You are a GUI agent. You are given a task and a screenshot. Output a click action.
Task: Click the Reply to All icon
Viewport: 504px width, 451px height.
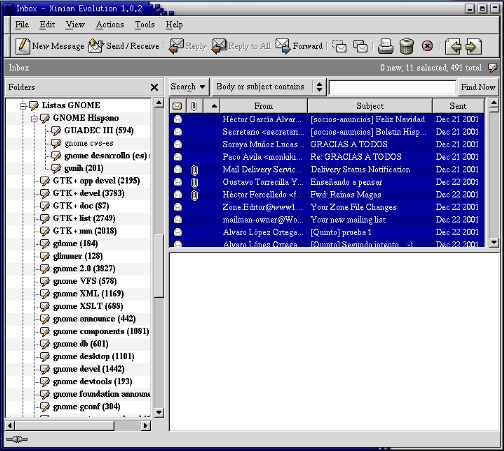coord(219,46)
